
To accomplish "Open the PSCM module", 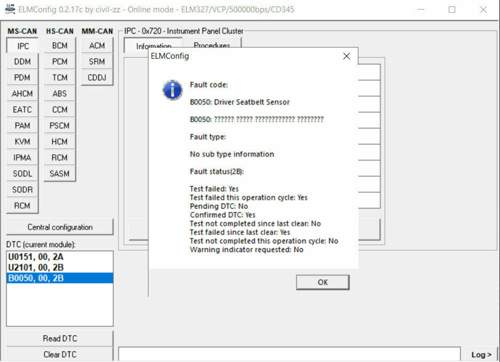I will click(x=60, y=126).
